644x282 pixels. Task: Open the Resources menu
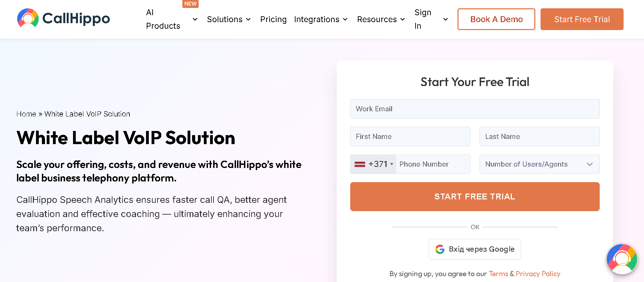381,19
